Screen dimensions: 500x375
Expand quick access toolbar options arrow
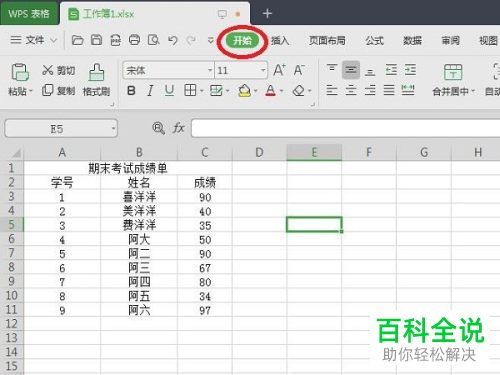210,41
